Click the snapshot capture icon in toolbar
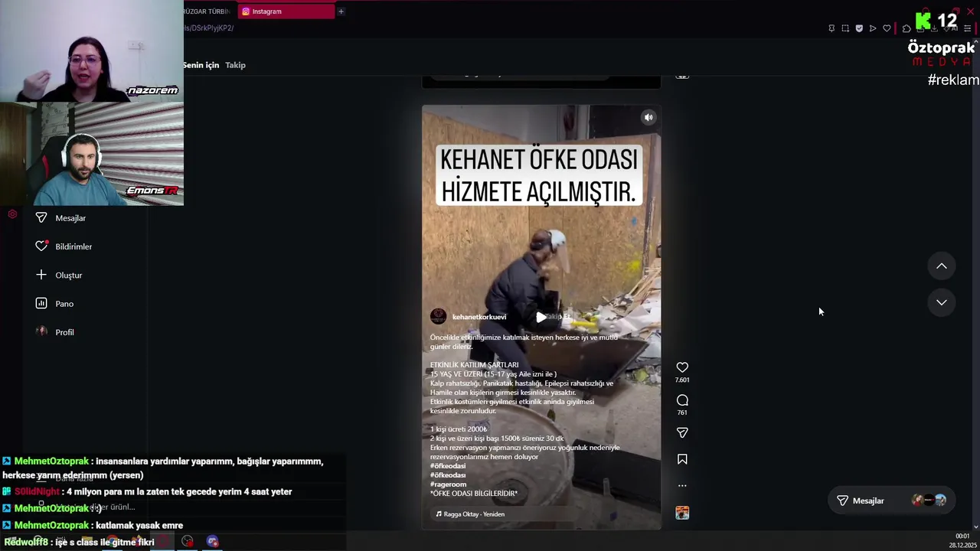The width and height of the screenshot is (980, 551). point(845,28)
